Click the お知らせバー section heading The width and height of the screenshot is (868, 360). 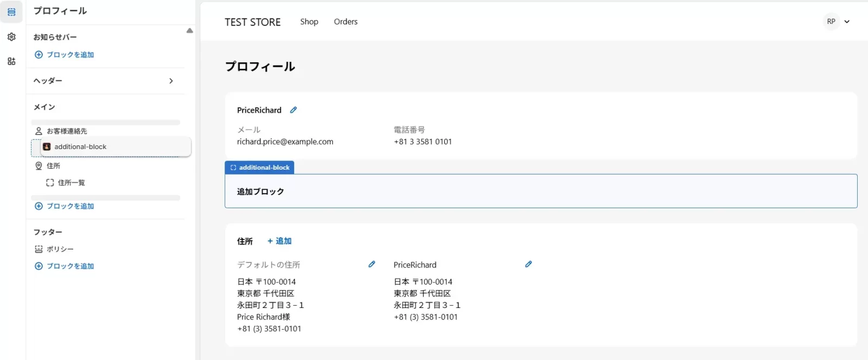point(55,37)
